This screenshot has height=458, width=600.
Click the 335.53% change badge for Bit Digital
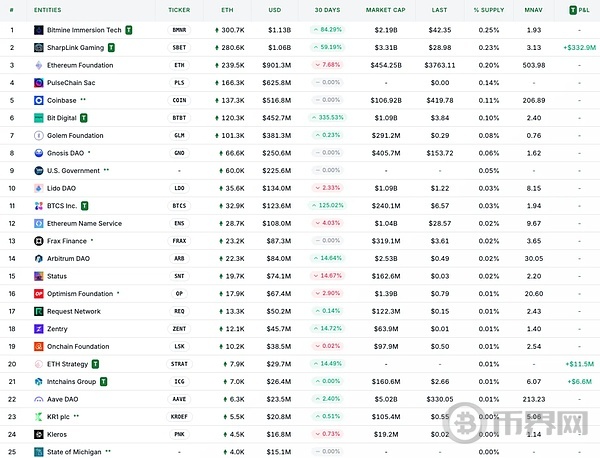328,117
